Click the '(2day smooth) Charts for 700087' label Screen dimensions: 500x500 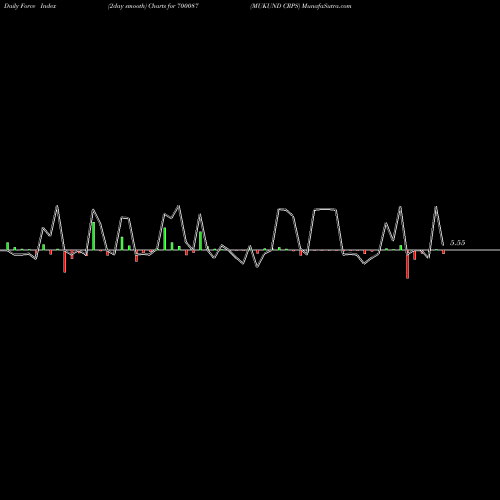[x=153, y=6]
